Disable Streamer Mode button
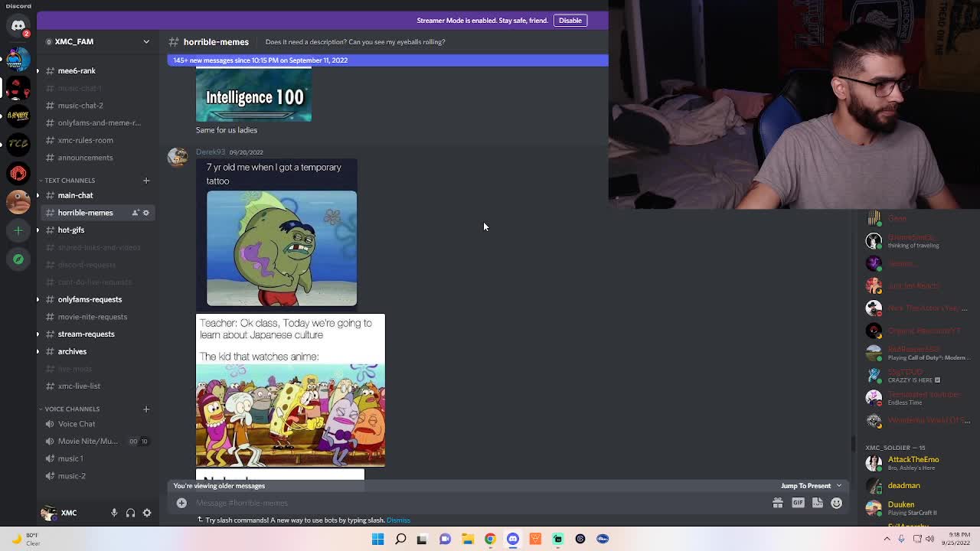The image size is (980, 551). (x=570, y=21)
